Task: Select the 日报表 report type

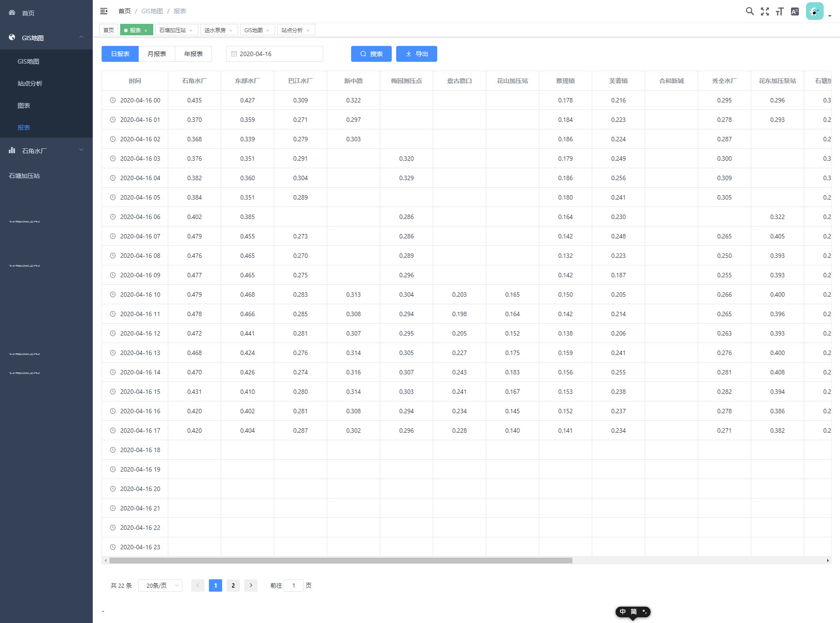Action: tap(120, 54)
